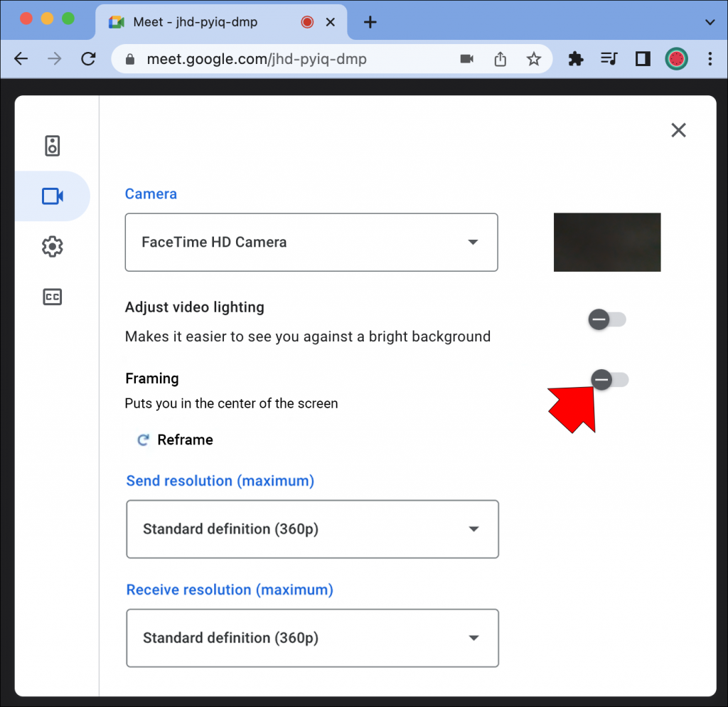Open audio settings via the speaker icon

pyautogui.click(x=52, y=145)
